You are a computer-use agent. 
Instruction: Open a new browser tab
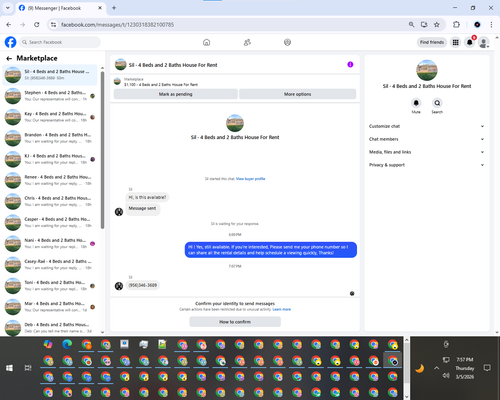tap(114, 8)
